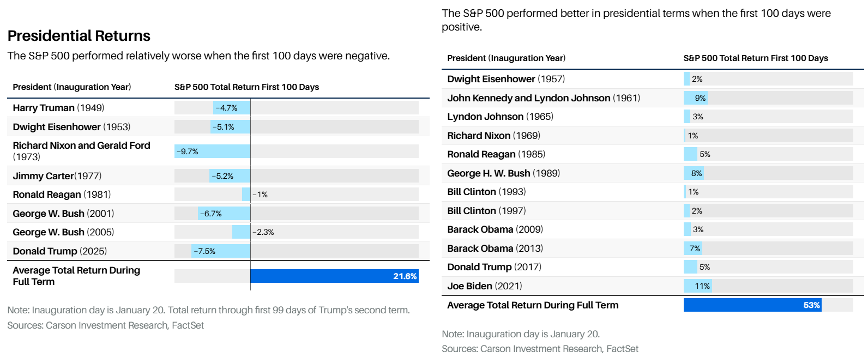Viewport: 868px width, 364px height.
Task: Select the Donald Trump (2025) row label
Action: tap(60, 251)
